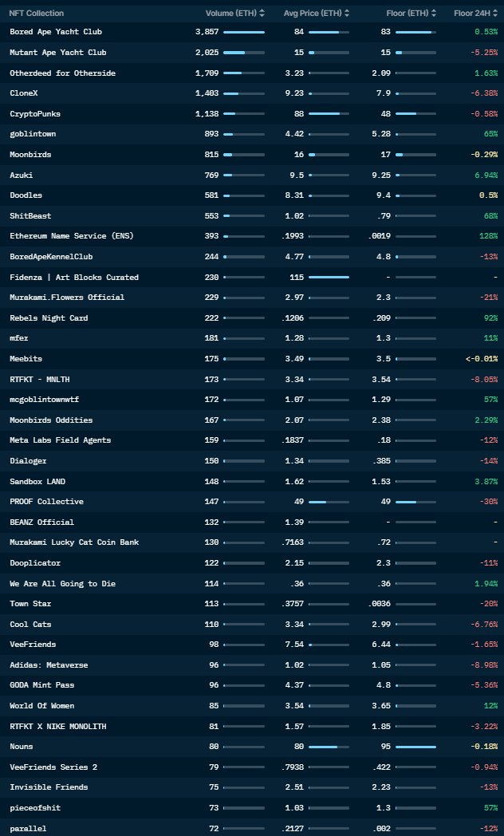
Task: Click the 3,857 volume value
Action: pos(207,32)
